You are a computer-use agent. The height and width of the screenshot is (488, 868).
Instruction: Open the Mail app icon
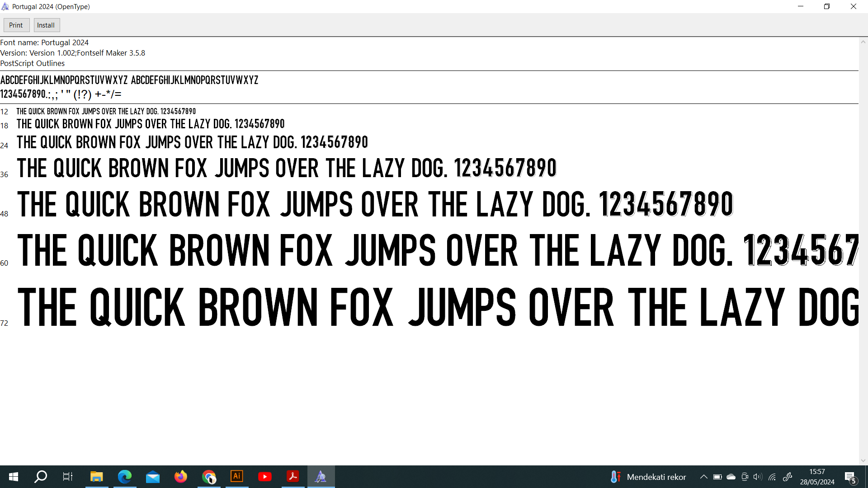pos(153,477)
